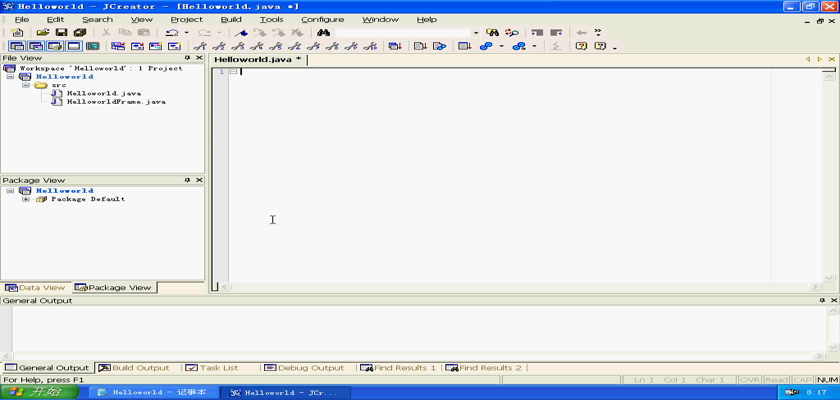Click the Build Project blue gears icon
The width and height of the screenshot is (840, 400).
[486, 47]
